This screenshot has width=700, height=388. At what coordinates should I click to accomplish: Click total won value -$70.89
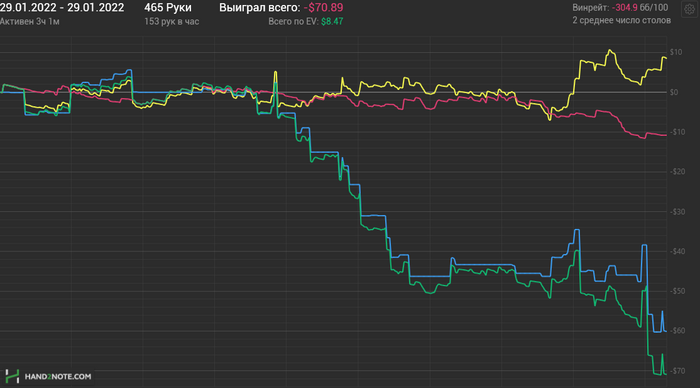point(323,8)
